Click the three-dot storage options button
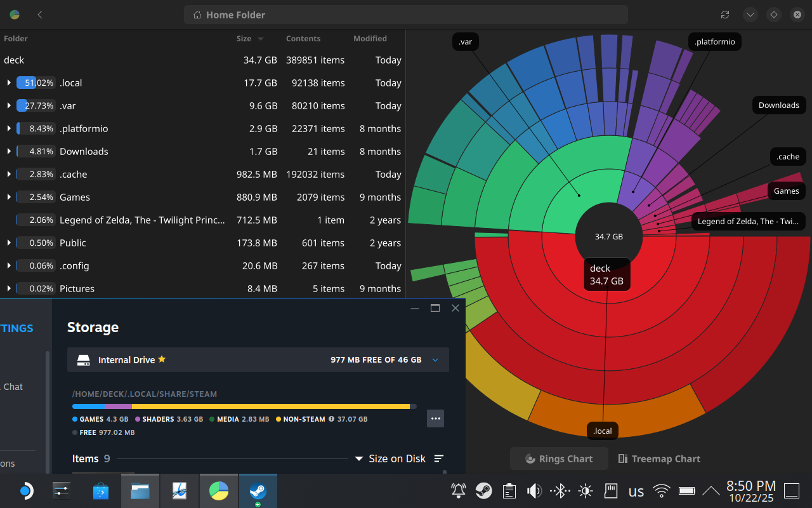Image resolution: width=812 pixels, height=508 pixels. [x=435, y=418]
